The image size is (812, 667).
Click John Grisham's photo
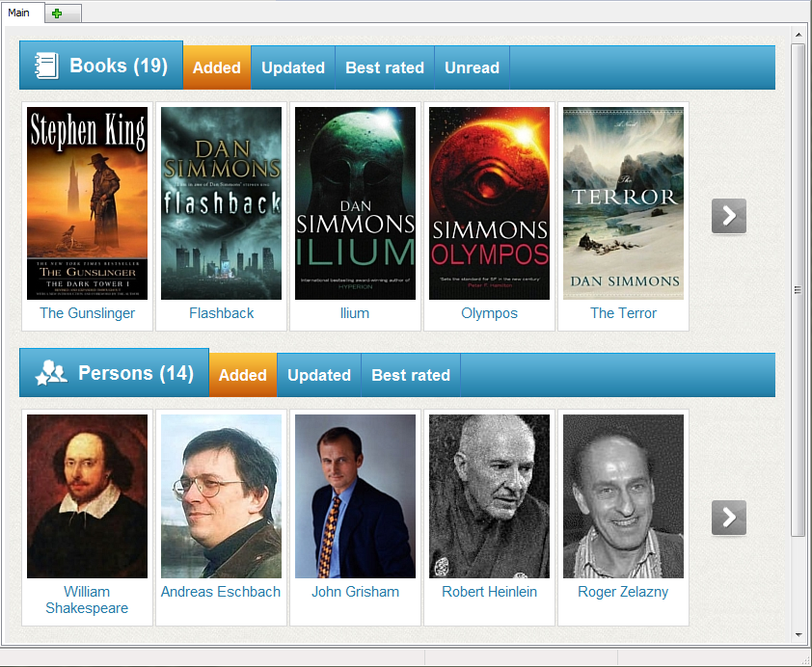click(x=355, y=496)
